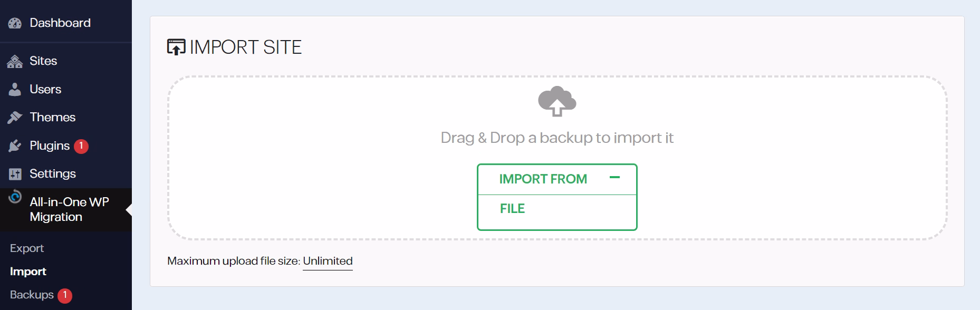Image resolution: width=980 pixels, height=310 pixels.
Task: Click the Unlimited upload size link
Action: click(x=328, y=261)
